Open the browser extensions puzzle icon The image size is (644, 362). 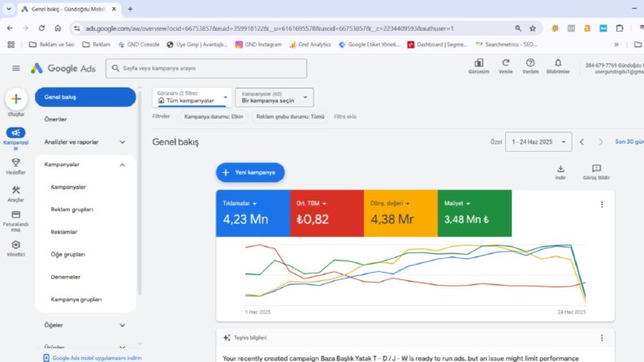[x=620, y=28]
